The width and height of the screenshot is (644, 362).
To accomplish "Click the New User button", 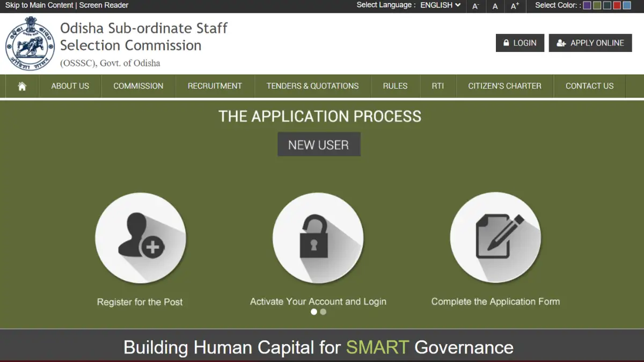I will pos(319,145).
